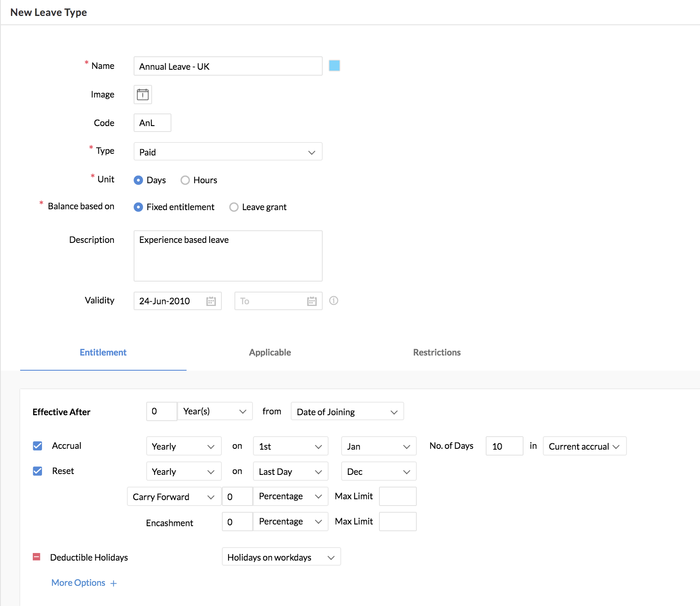Remove Deductible Holidays with red minus icon
Viewport: 700px width, 606px height.
click(x=37, y=557)
